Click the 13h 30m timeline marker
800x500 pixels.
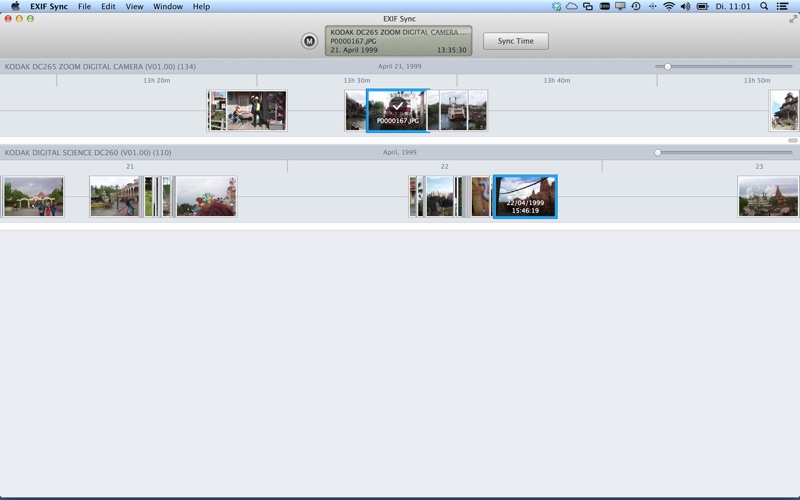pyautogui.click(x=357, y=81)
